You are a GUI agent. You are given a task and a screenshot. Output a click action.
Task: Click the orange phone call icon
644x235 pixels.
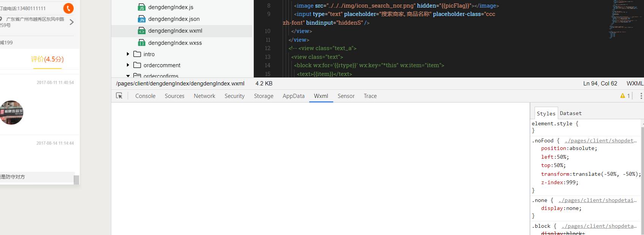(x=68, y=8)
